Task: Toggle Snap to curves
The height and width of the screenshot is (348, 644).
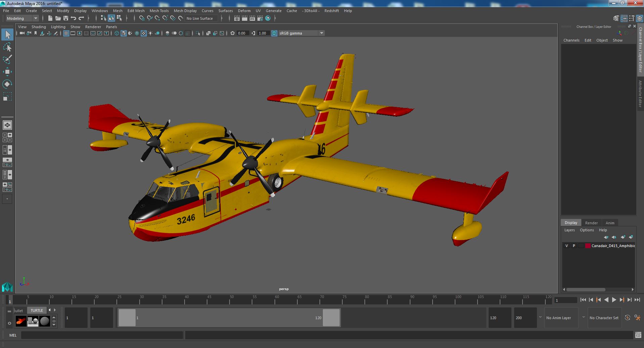Action: (150, 18)
